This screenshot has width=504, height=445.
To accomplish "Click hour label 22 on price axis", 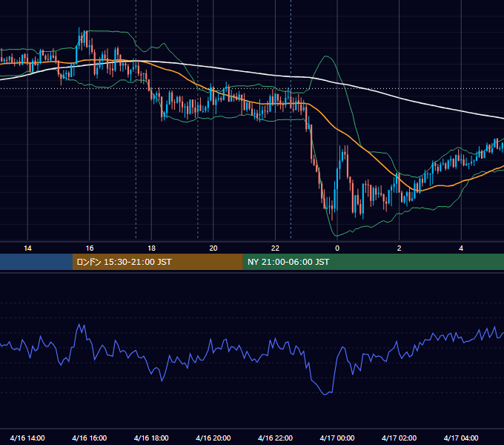I will point(275,248).
